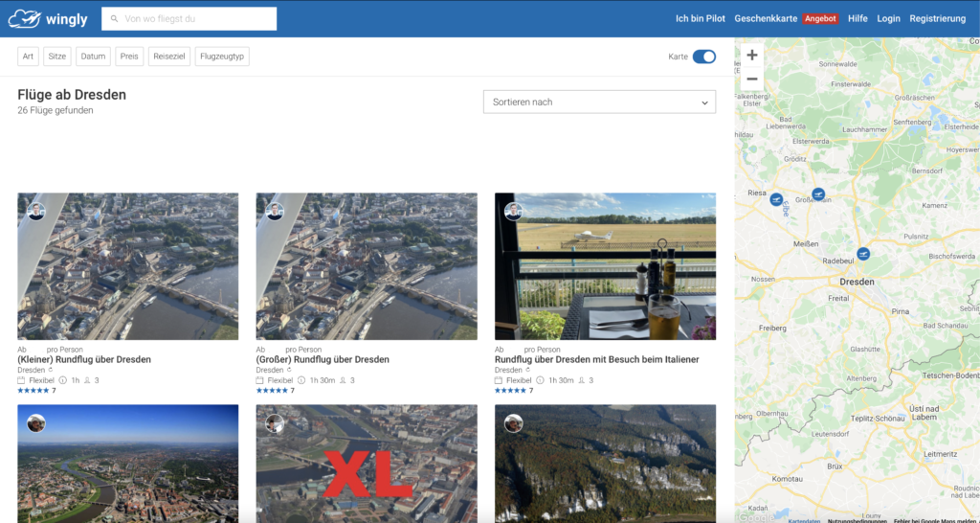Open the Geschenkkarte page

(x=766, y=19)
